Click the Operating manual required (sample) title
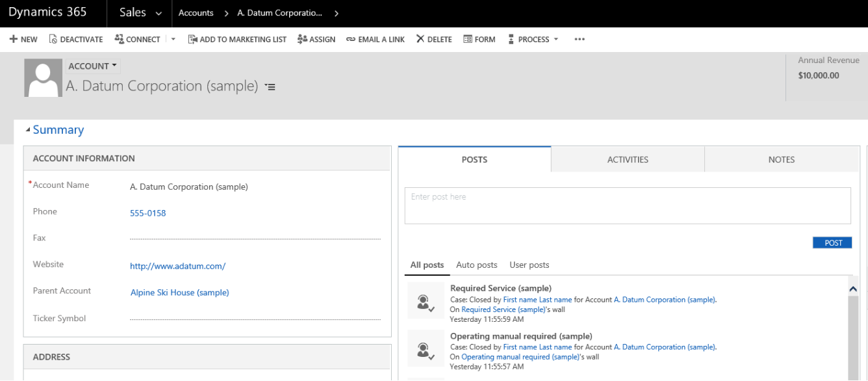The image size is (868, 381). point(521,337)
